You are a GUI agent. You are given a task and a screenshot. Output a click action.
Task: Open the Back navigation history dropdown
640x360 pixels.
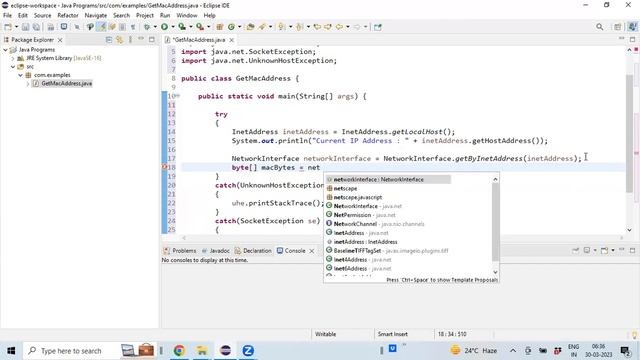pyautogui.click(x=347, y=27)
